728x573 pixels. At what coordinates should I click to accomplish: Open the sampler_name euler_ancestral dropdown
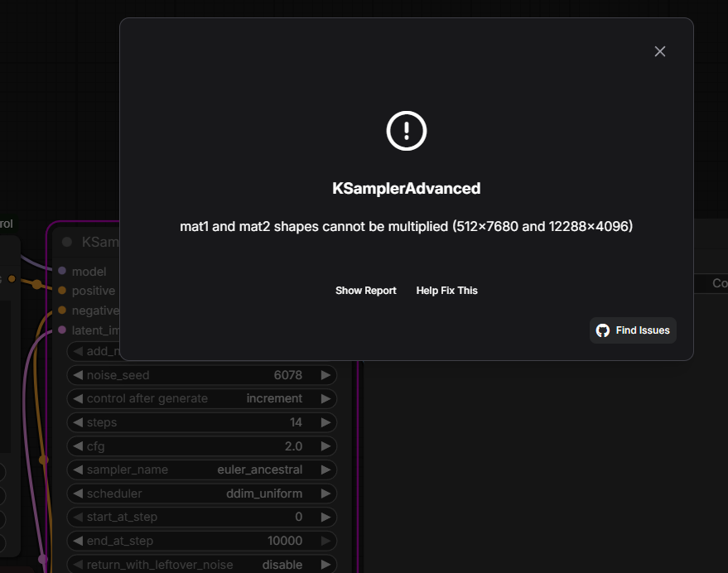coord(259,469)
